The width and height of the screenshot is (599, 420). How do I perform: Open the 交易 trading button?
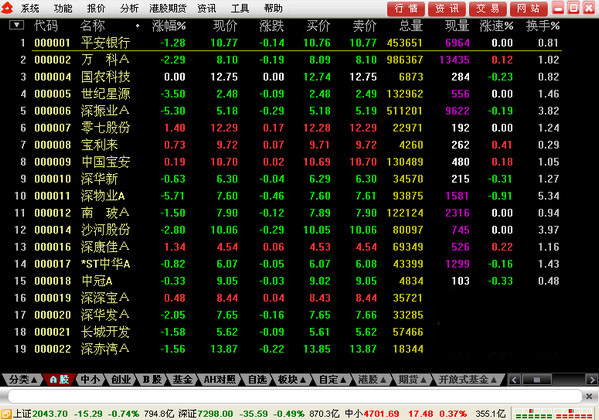[x=488, y=9]
